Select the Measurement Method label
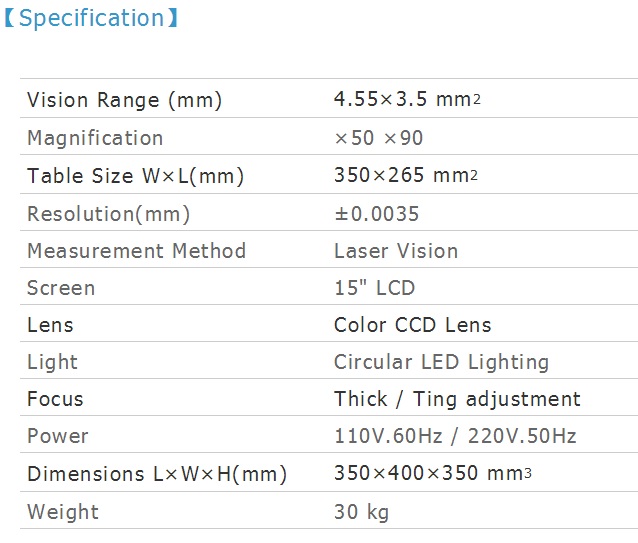 136,251
